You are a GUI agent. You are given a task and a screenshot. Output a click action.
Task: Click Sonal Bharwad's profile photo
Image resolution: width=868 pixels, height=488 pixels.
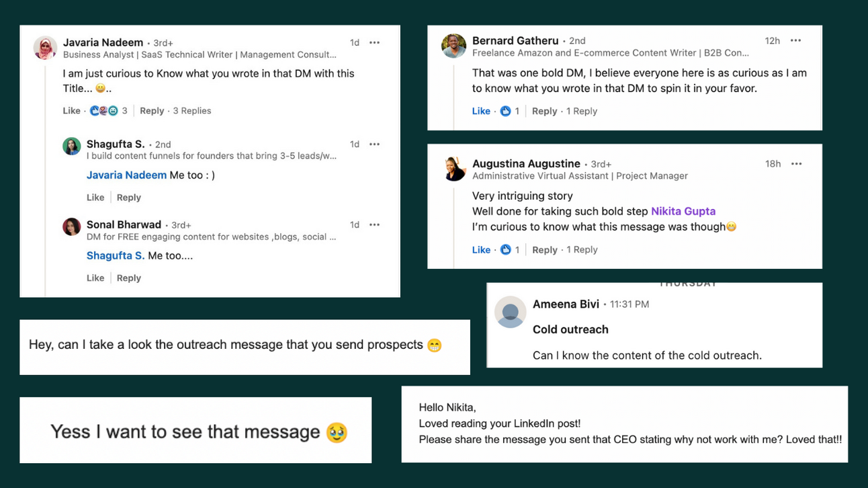click(71, 227)
